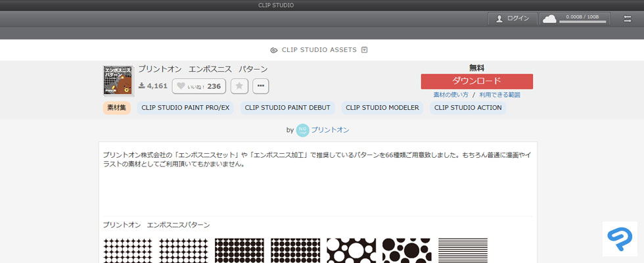The height and width of the screenshot is (263, 644).
Task: Open the first white-dots pattern thumbnail
Action: coord(127,251)
